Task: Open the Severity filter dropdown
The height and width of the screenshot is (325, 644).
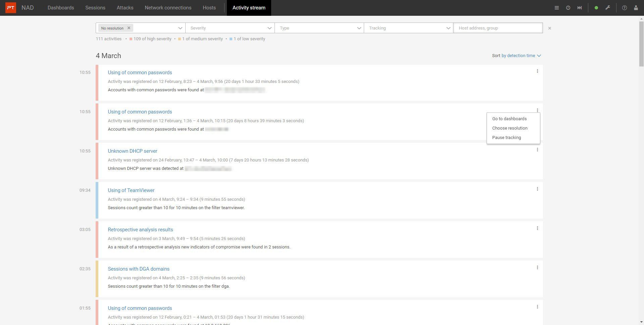Action: 230,28
